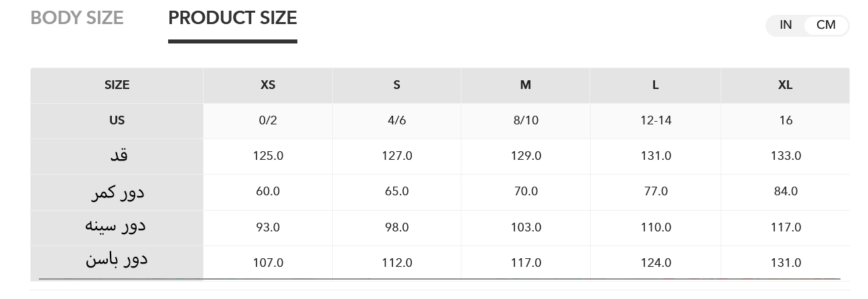Click the XL size column header
868x299 pixels.
tap(786, 85)
